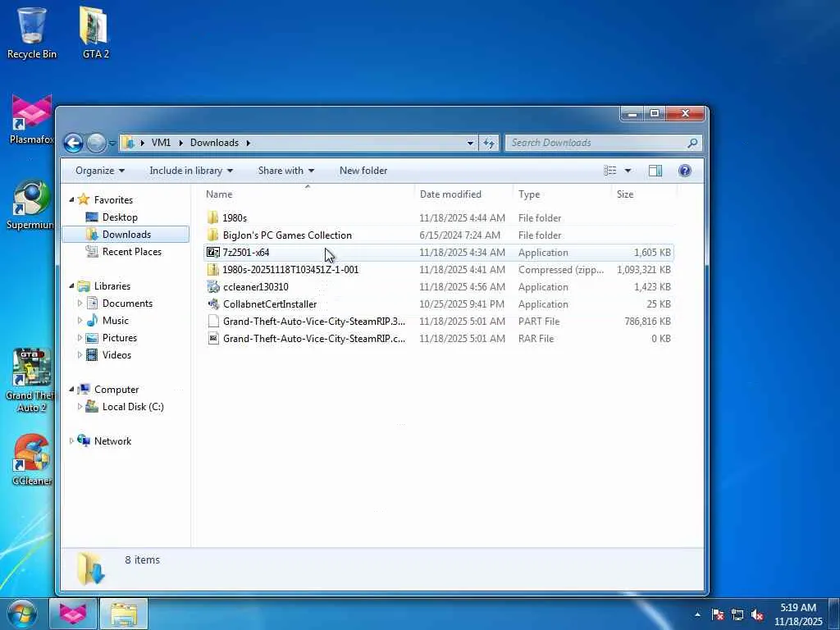The image size is (840, 630).
Task: Click the Search Downloads field
Action: pos(604,143)
